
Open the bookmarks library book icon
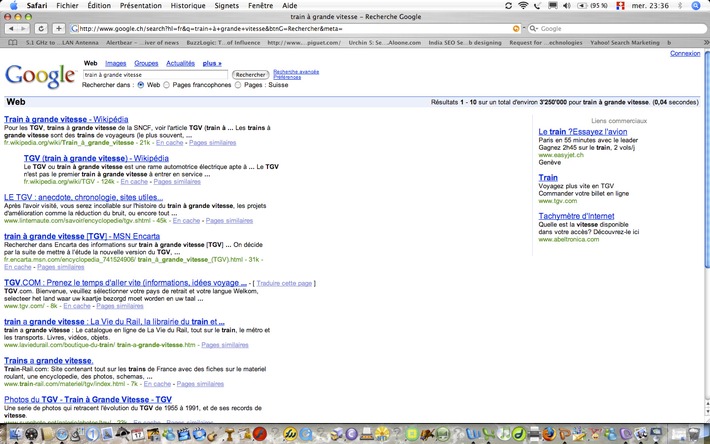click(12, 43)
